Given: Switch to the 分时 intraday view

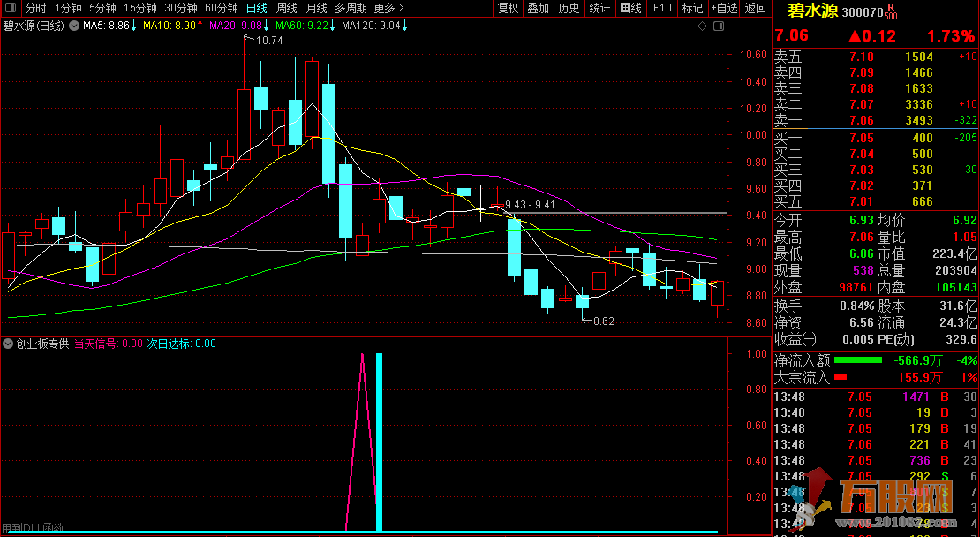Looking at the screenshot, I should [35, 8].
